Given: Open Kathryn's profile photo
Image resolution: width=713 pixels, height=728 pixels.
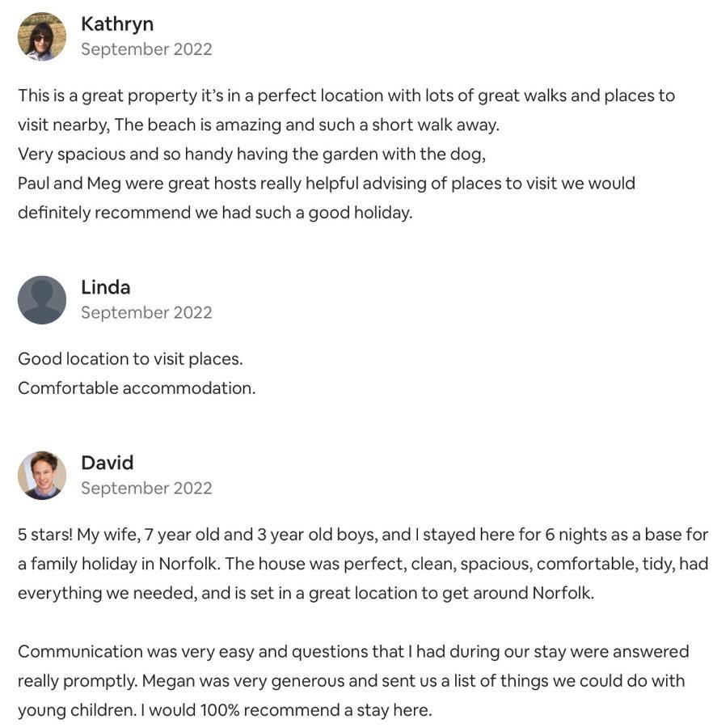Looking at the screenshot, I should click(x=42, y=36).
